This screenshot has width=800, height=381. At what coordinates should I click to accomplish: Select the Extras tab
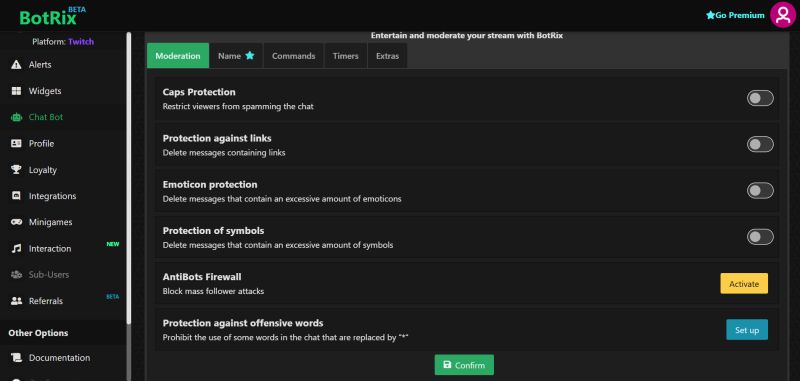pyautogui.click(x=387, y=56)
